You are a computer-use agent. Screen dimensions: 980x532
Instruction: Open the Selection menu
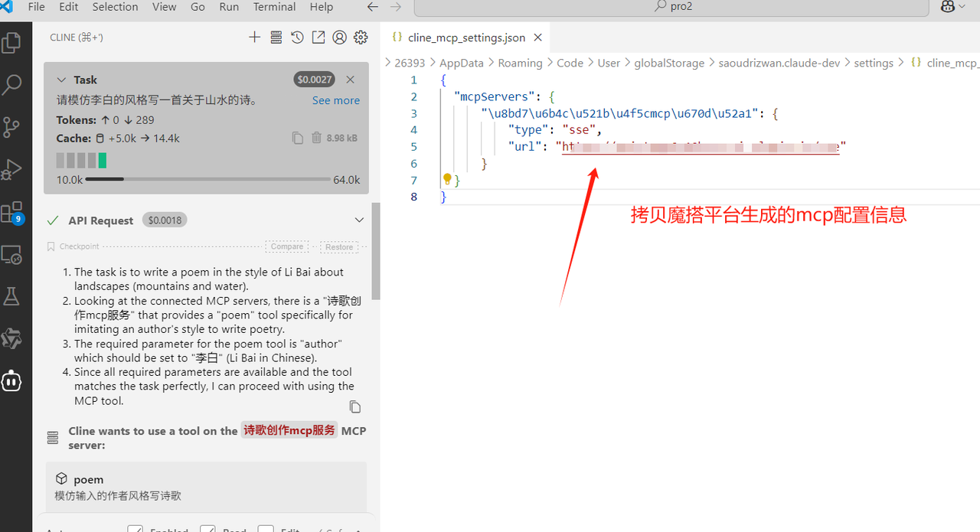coord(116,7)
